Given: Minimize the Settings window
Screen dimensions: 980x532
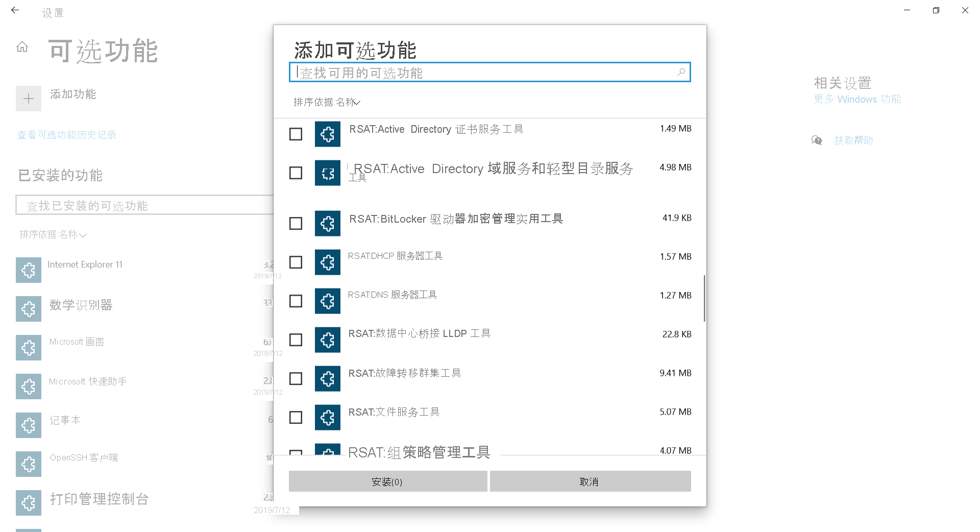Looking at the screenshot, I should (907, 10).
